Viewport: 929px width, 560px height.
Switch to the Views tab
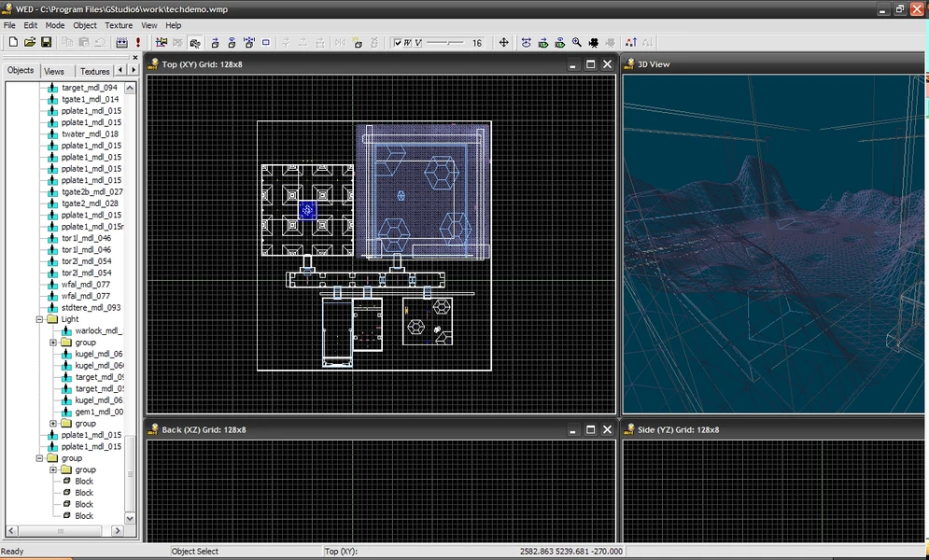point(54,71)
